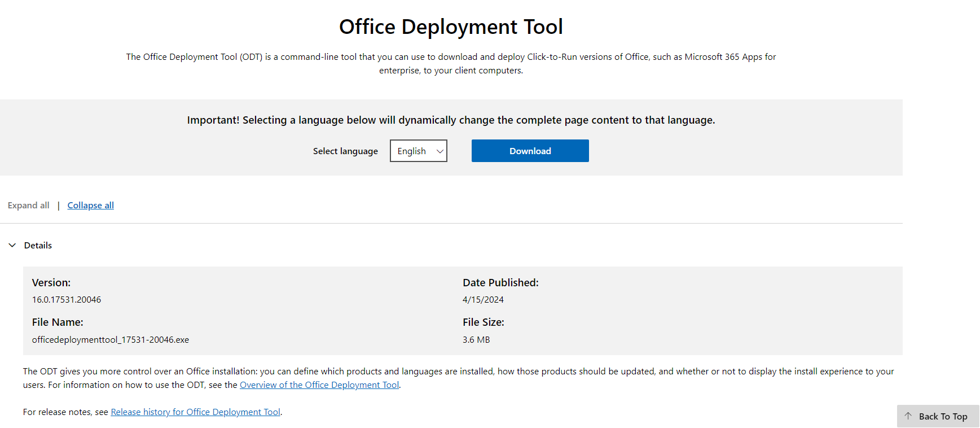Click the officedeploymenttool_17531-20046.exe file name

pyautogui.click(x=111, y=340)
